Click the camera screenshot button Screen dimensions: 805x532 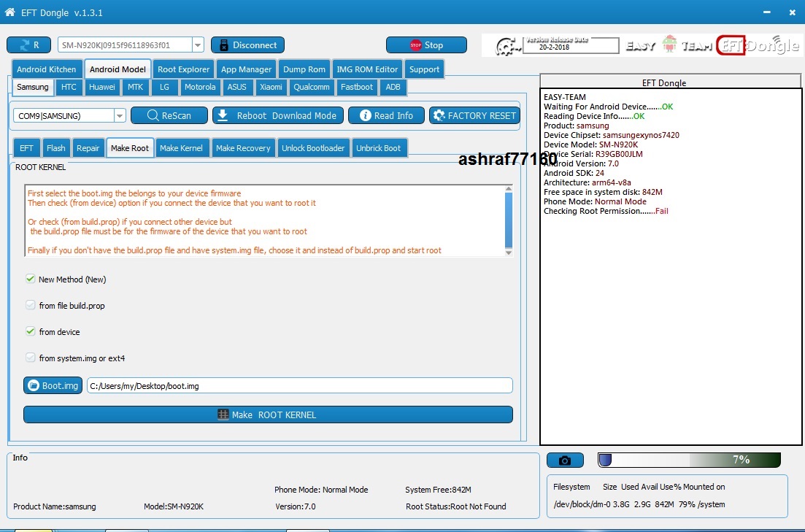click(x=565, y=460)
